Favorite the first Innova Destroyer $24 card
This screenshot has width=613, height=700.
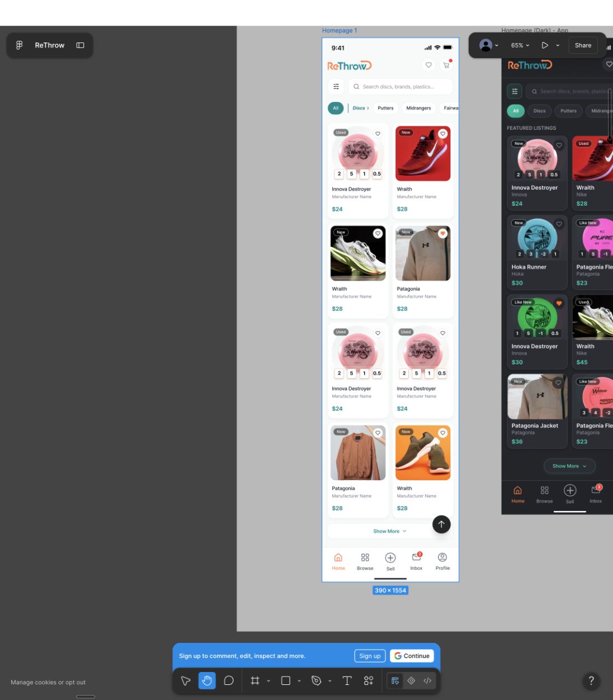click(x=378, y=134)
